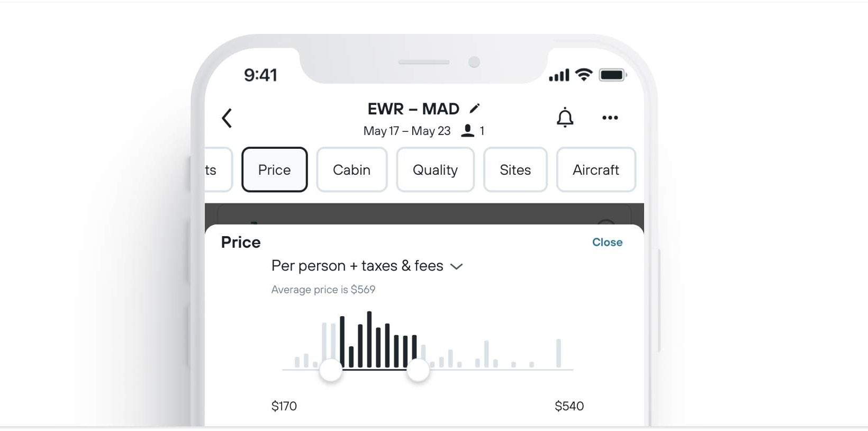Close the Price panel
The height and width of the screenshot is (431, 868).
tap(607, 242)
